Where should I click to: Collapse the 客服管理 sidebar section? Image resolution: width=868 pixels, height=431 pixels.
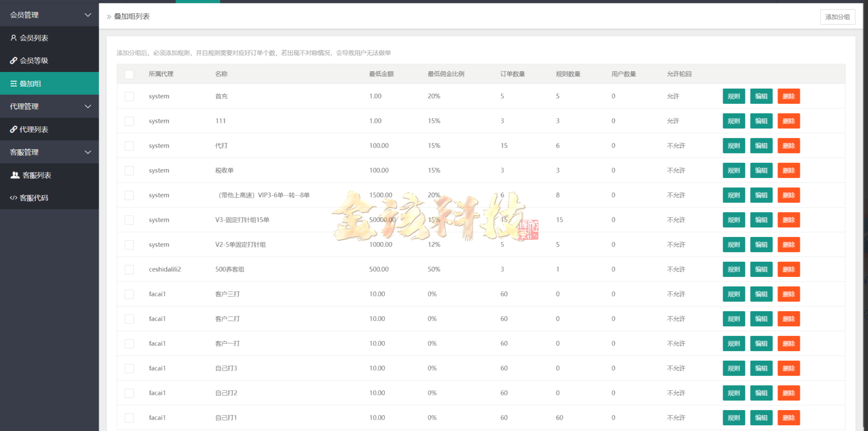(x=88, y=152)
